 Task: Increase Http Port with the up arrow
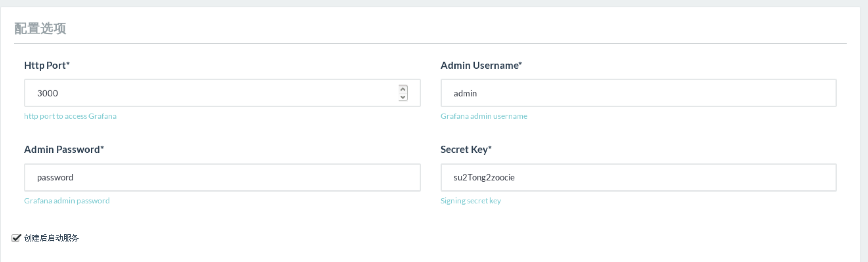pos(403,89)
